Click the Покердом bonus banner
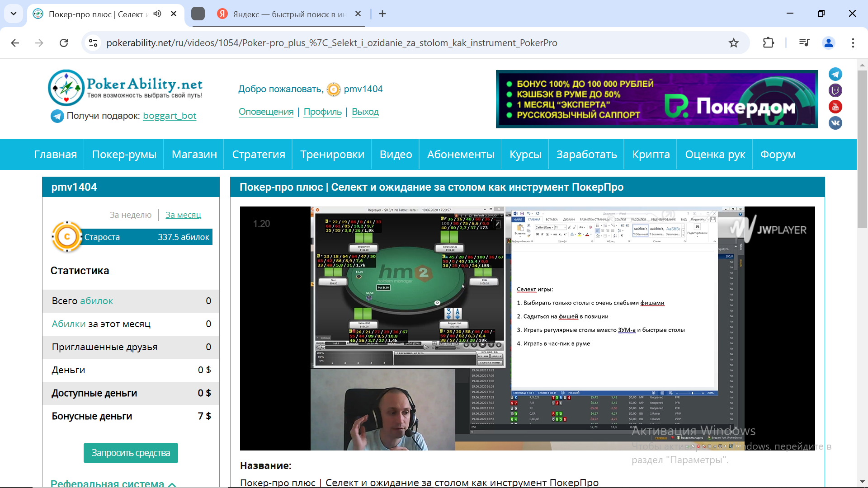The image size is (868, 488). (657, 99)
